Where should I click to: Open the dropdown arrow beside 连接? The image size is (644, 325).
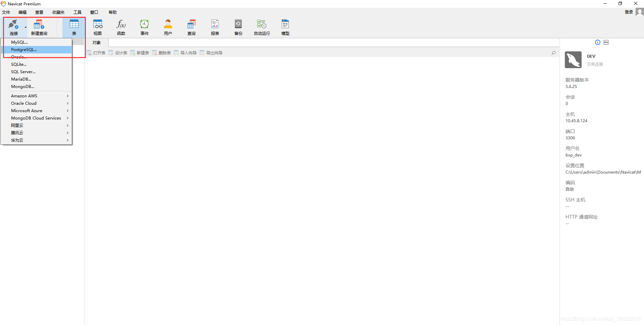[25, 28]
